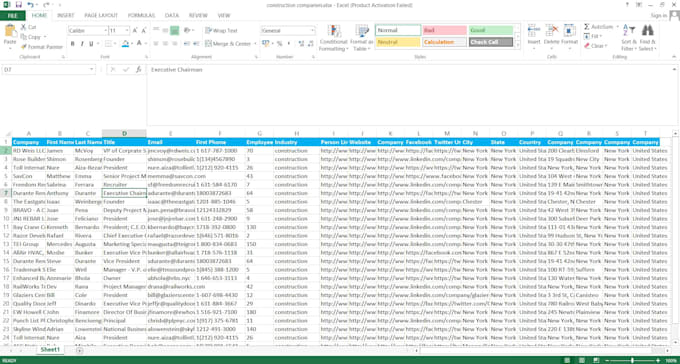Toggle bottom align (highlighted)
The width and height of the screenshot is (680, 364).
click(174, 31)
